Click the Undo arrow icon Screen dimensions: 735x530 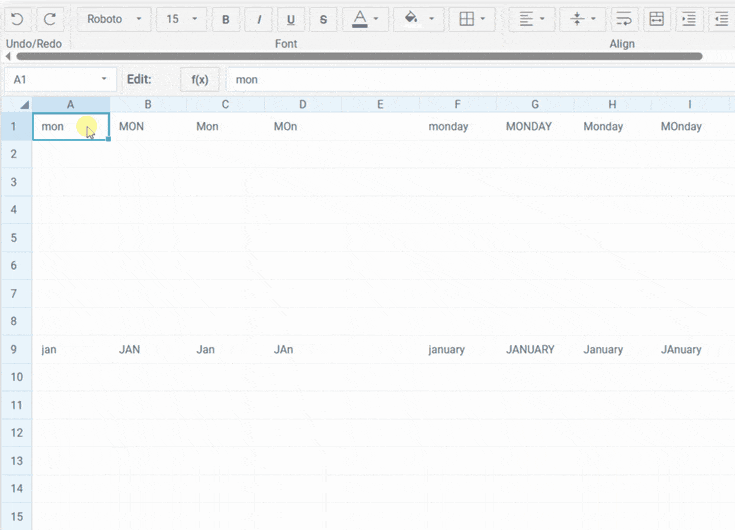pyautogui.click(x=17, y=19)
